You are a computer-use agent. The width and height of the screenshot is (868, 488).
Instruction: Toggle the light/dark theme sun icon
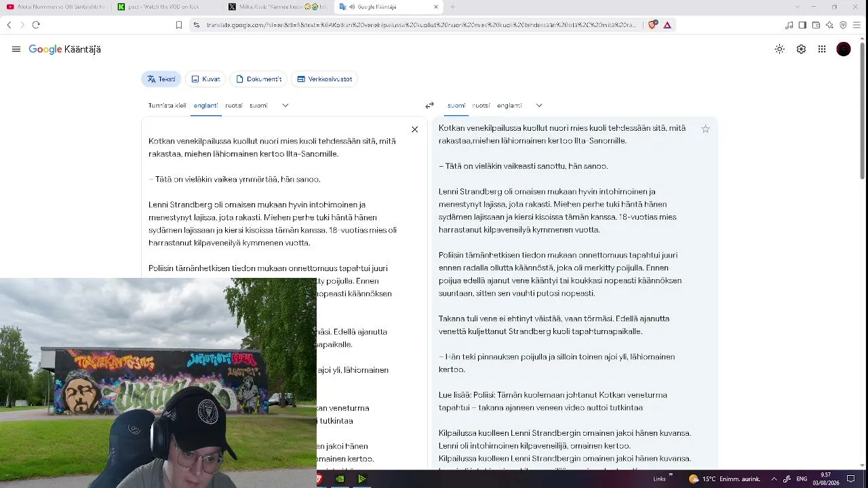click(780, 49)
